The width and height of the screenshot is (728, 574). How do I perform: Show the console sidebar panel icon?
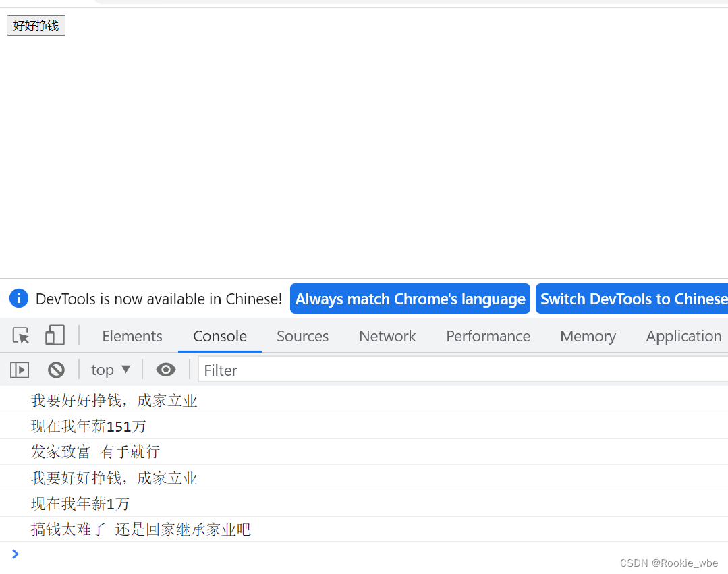[x=20, y=370]
